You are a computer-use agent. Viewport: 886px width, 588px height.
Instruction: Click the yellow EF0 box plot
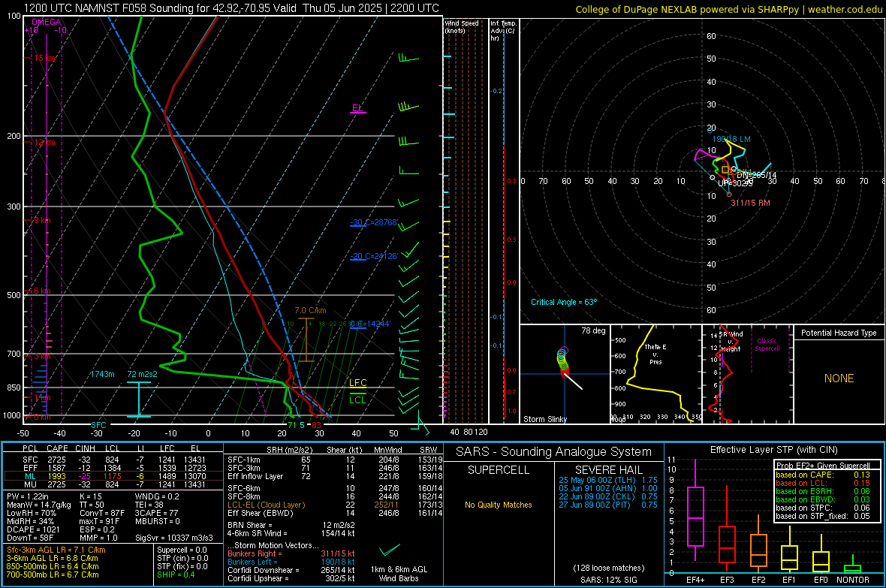click(821, 562)
